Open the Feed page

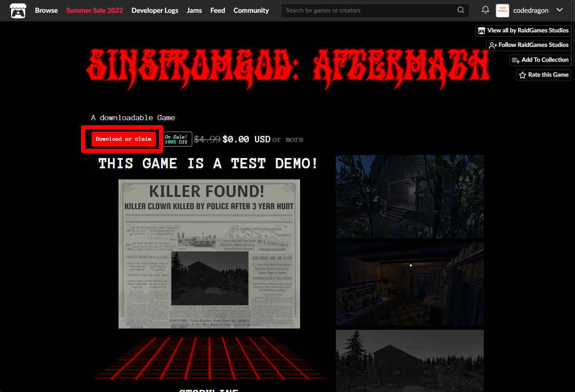217,10
